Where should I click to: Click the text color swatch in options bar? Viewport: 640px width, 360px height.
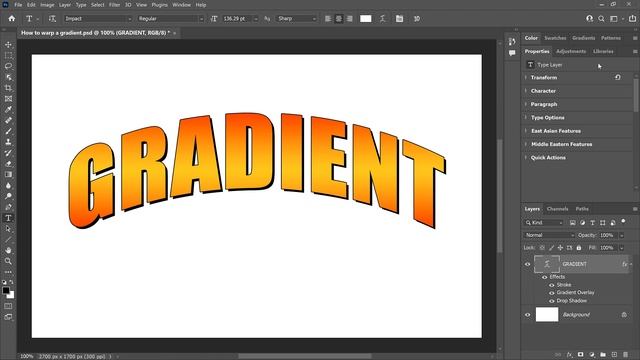[366, 18]
